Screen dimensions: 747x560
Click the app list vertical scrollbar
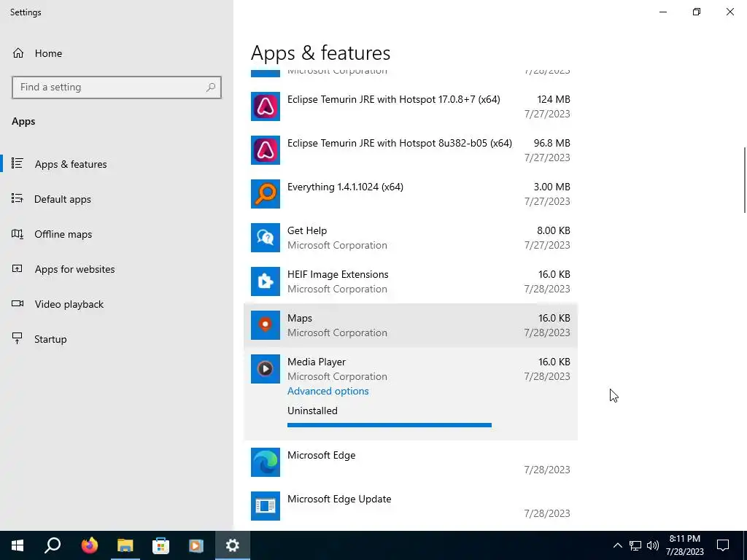coord(745,180)
